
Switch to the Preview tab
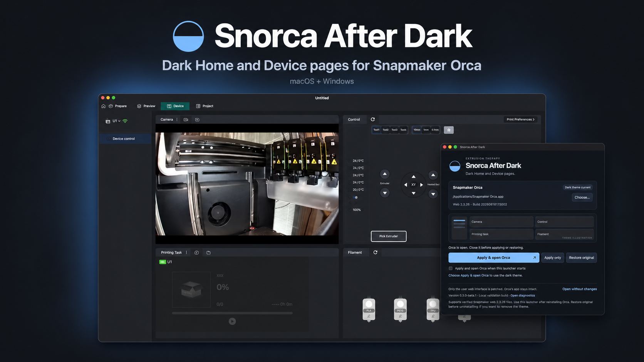pyautogui.click(x=146, y=106)
